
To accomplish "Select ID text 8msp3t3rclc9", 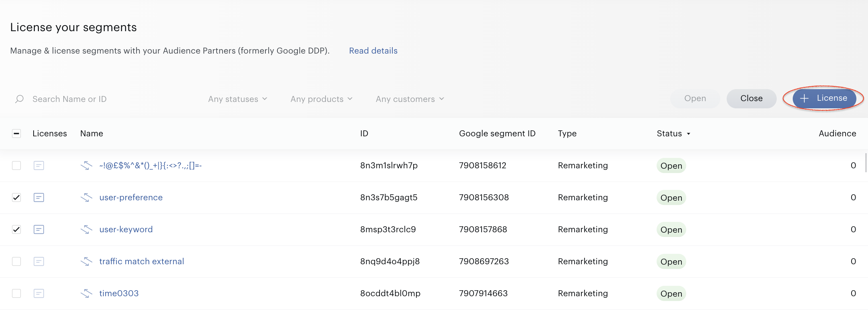I will pos(388,229).
